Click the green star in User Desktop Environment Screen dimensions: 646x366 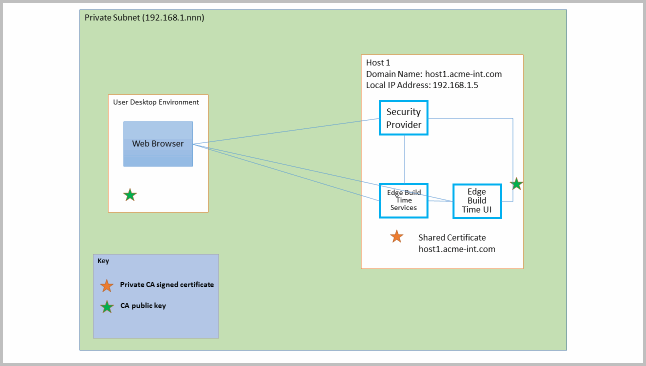[x=130, y=195]
